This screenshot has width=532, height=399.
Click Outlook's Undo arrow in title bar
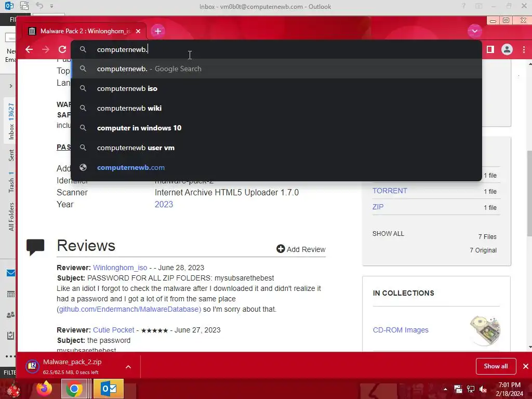pyautogui.click(x=39, y=6)
